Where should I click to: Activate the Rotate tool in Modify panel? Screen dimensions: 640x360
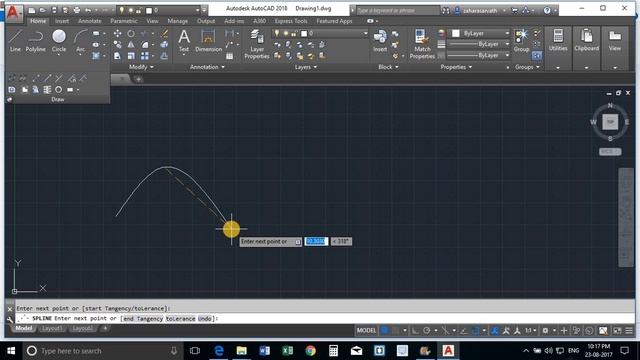click(x=131, y=33)
